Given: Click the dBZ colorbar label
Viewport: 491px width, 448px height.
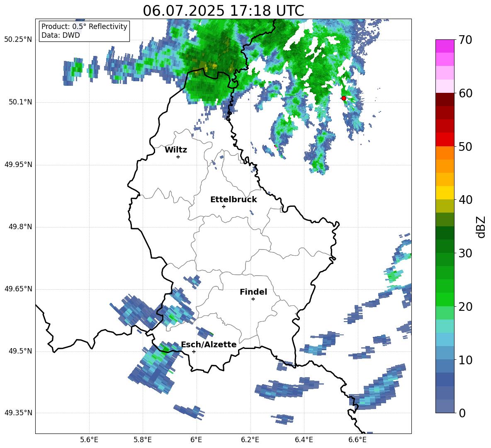Looking at the screenshot, I should 481,227.
